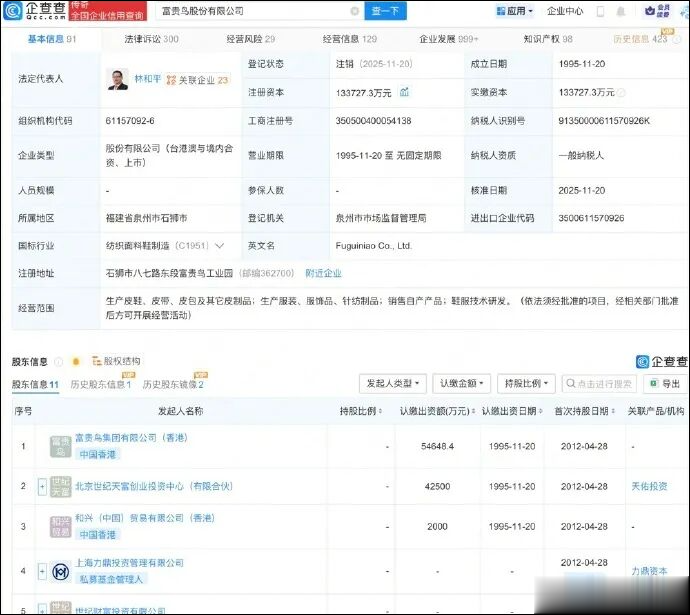The image size is (690, 615).
Task: Open 企业中心 in the top bar
Action: (x=565, y=11)
